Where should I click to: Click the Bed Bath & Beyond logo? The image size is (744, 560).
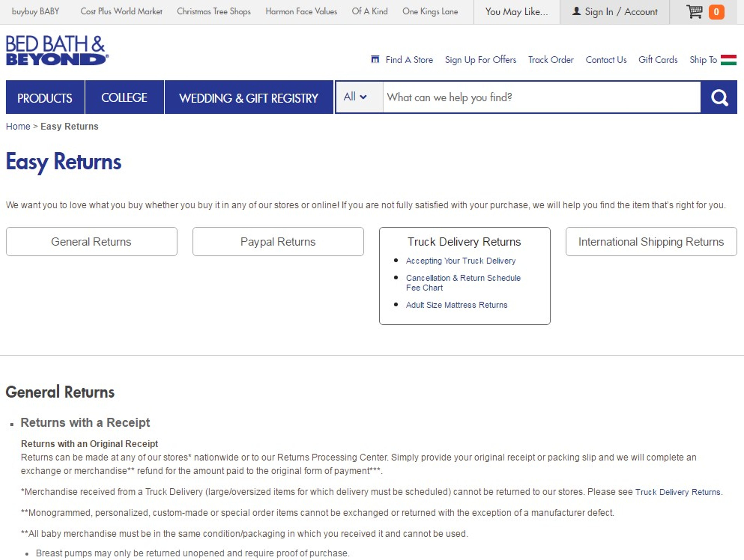(x=57, y=50)
